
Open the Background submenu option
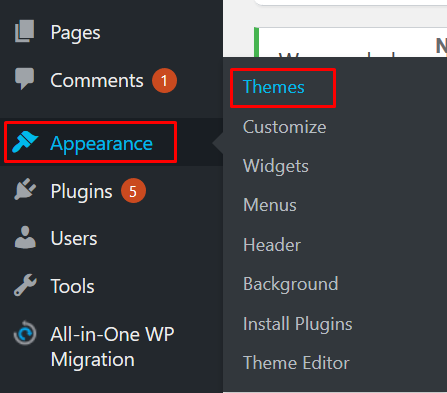pos(291,284)
